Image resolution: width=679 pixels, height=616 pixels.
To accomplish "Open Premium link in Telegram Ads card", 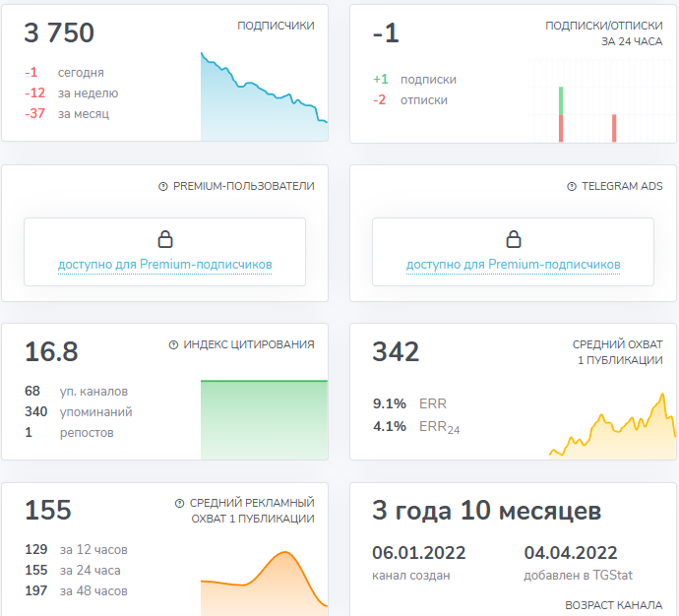I will [513, 264].
